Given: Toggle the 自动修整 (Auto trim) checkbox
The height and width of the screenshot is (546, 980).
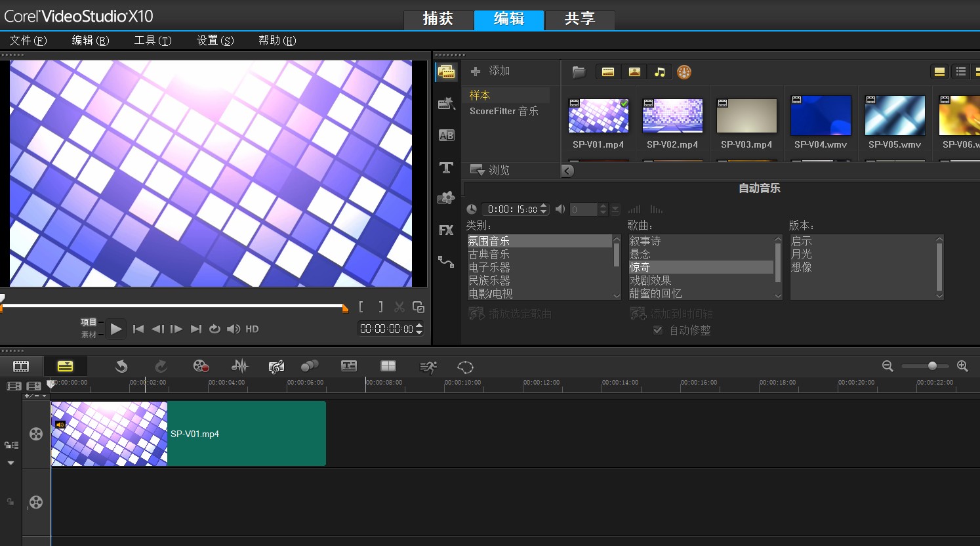Looking at the screenshot, I should tap(658, 330).
